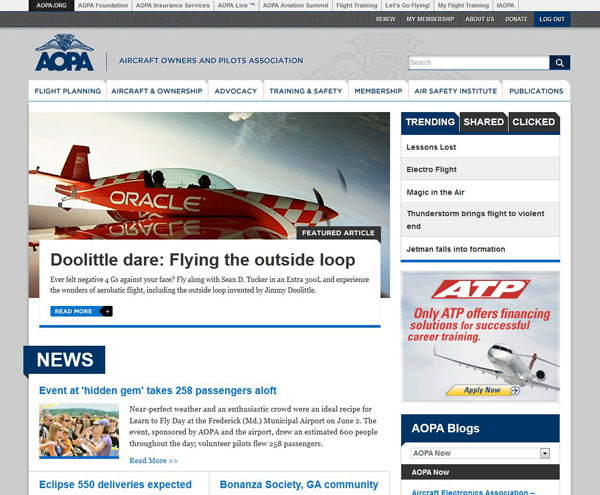Open Jetman falls into formation article
This screenshot has height=495, width=600.
click(x=455, y=249)
